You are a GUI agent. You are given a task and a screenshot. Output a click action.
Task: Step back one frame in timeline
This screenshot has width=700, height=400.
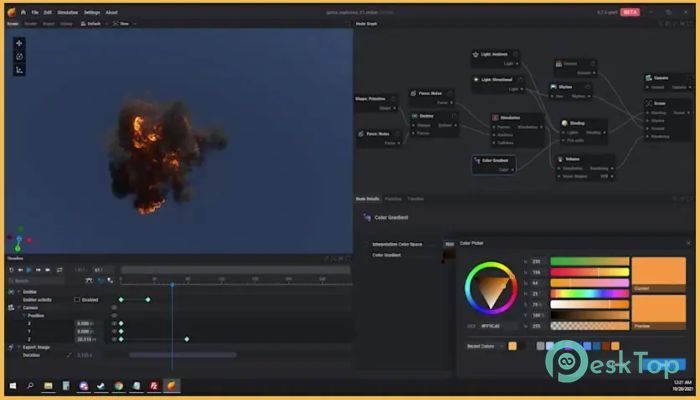(21, 270)
